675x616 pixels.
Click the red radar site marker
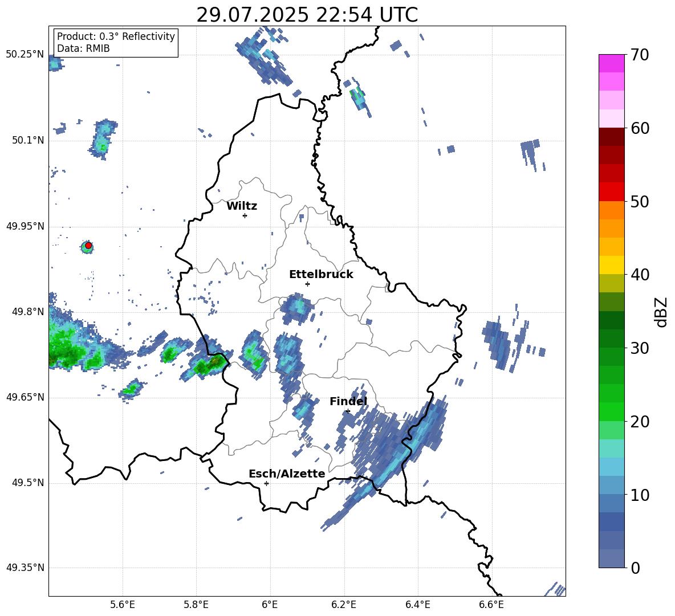pos(88,246)
